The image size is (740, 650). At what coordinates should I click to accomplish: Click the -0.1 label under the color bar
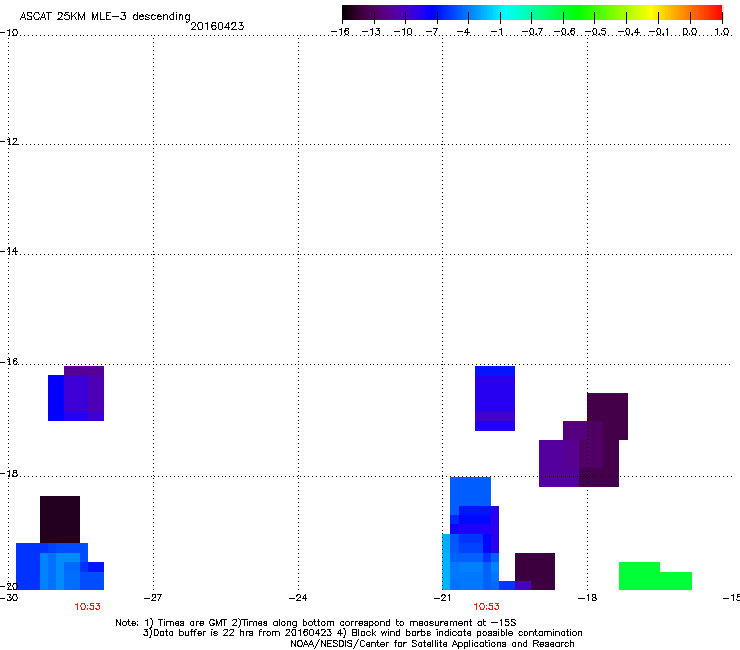click(659, 32)
